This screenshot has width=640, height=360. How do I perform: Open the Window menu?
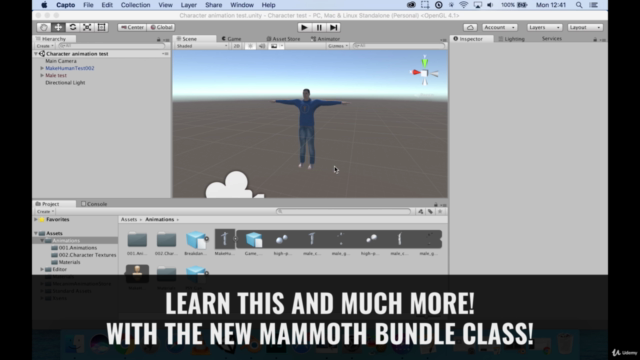pos(242,5)
